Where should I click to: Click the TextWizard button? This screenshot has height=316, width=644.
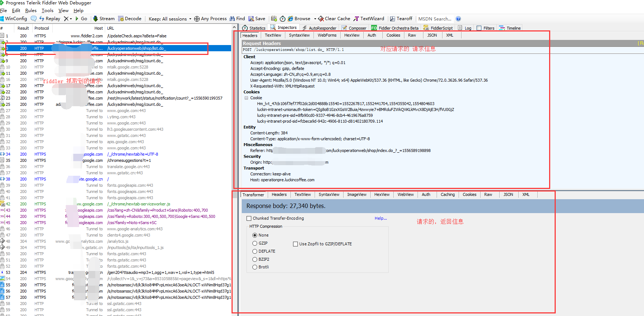(x=369, y=19)
